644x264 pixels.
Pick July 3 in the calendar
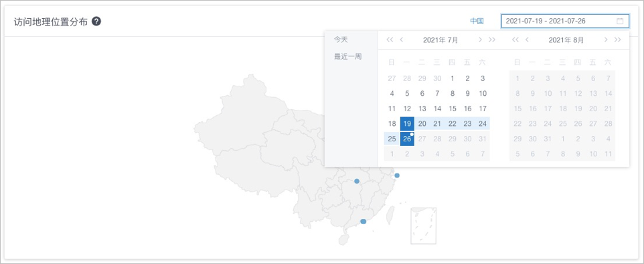(x=483, y=78)
